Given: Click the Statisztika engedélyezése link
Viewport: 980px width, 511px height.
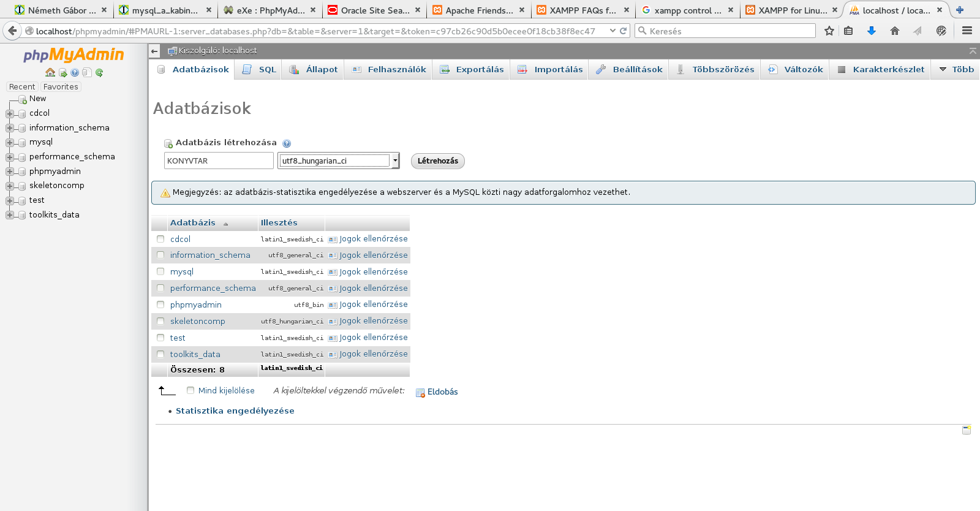Looking at the screenshot, I should tap(235, 411).
